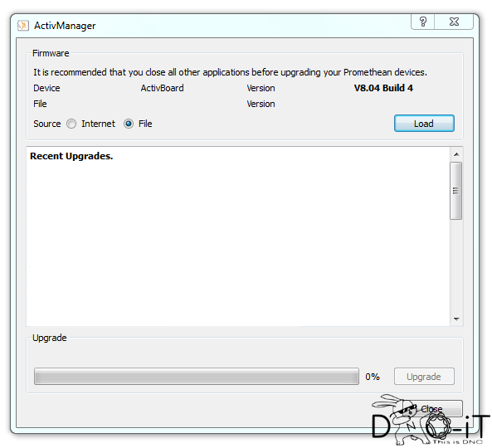Click the Upgrade button
The width and height of the screenshot is (492, 448).
click(x=424, y=377)
